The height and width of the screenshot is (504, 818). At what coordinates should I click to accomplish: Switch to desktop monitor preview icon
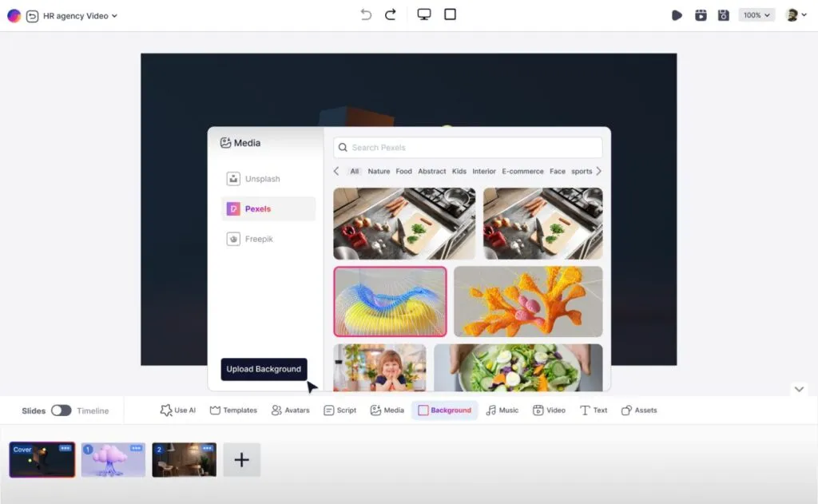pyautogui.click(x=424, y=14)
